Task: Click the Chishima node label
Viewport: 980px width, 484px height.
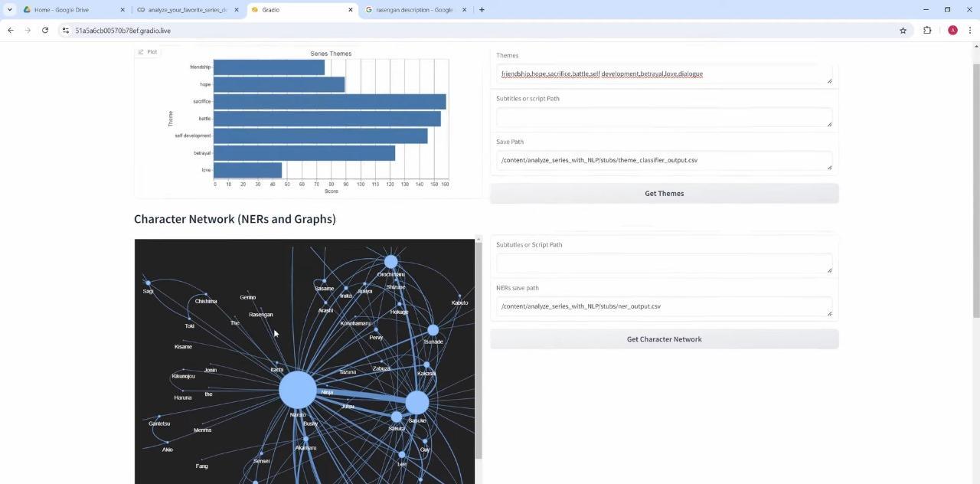Action: tap(206, 302)
